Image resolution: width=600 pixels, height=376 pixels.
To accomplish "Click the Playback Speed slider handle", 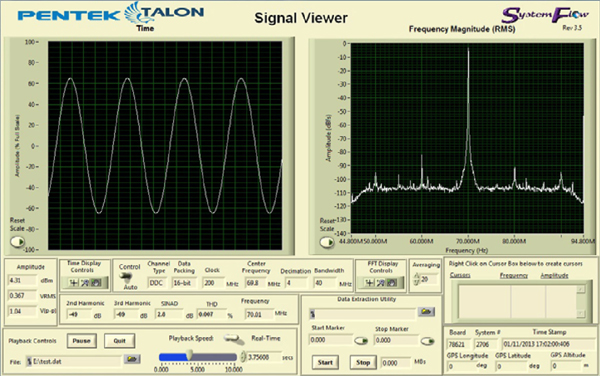I will click(x=189, y=355).
